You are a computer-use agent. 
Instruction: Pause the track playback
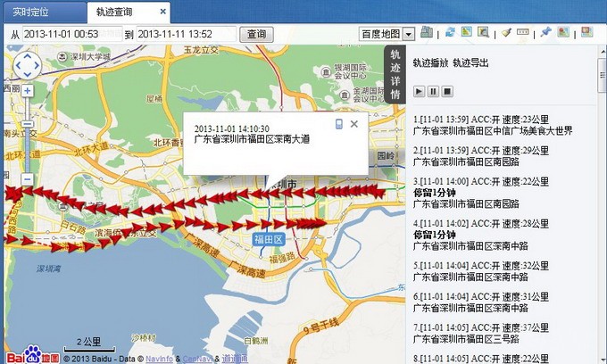[x=433, y=91]
